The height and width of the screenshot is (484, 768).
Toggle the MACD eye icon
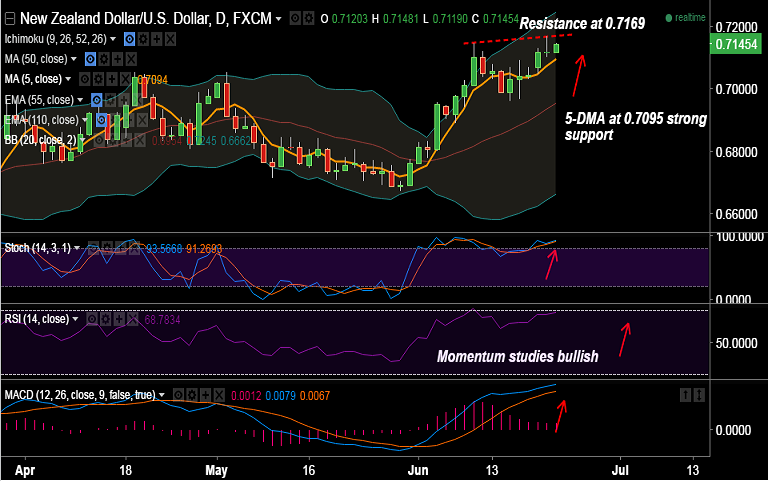(x=178, y=395)
